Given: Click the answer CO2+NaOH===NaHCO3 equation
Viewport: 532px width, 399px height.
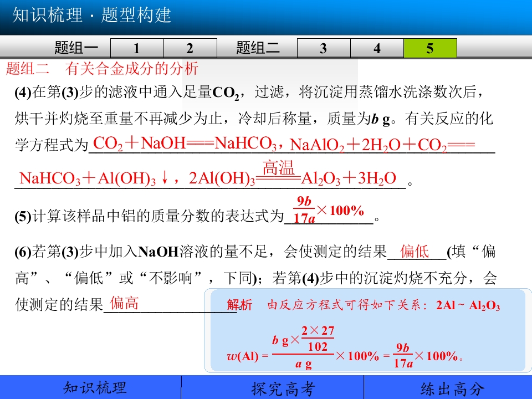Looking at the screenshot, I should pyautogui.click(x=185, y=143).
